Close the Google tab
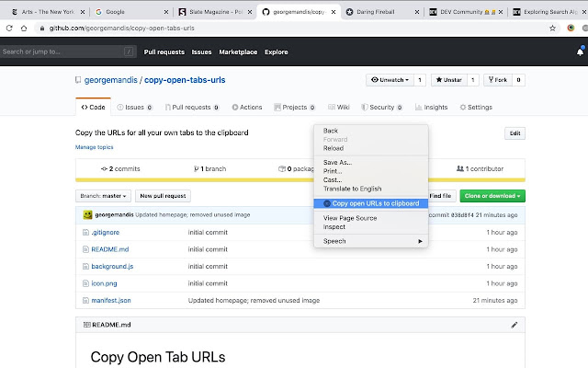This screenshot has width=588, height=368. (166, 12)
